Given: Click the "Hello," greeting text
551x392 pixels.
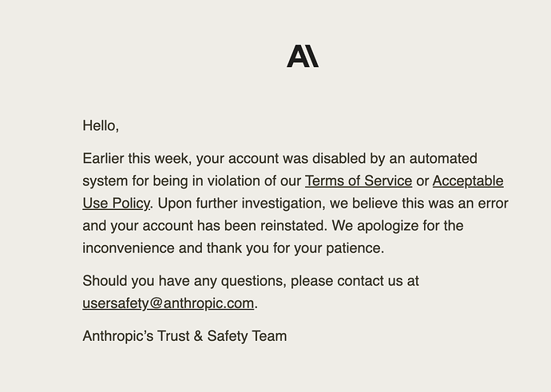Looking at the screenshot, I should tap(101, 126).
